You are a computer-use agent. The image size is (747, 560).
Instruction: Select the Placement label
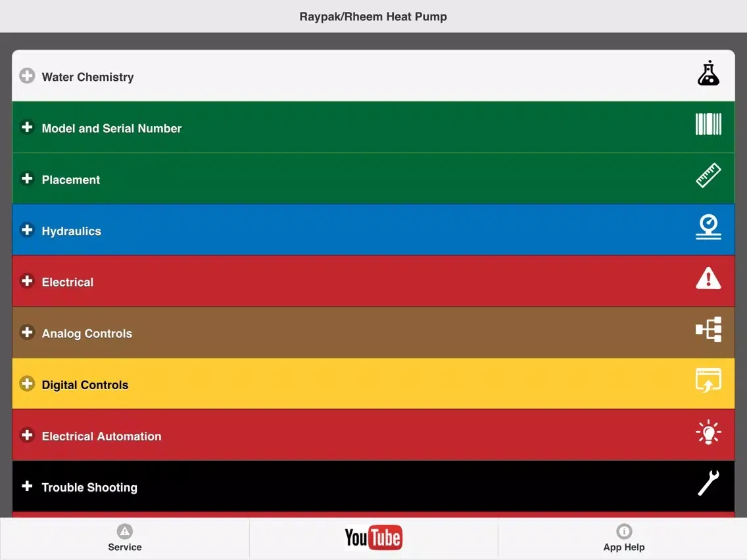71,180
